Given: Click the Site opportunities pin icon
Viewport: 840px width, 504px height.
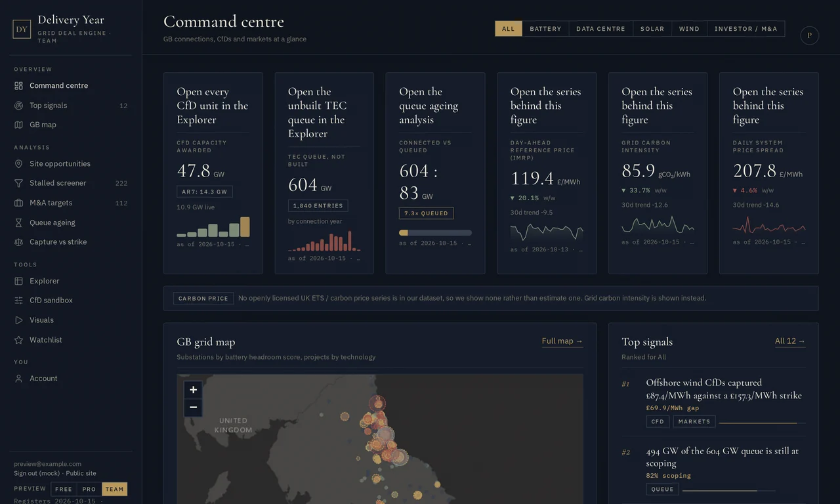Looking at the screenshot, I should pyautogui.click(x=18, y=163).
